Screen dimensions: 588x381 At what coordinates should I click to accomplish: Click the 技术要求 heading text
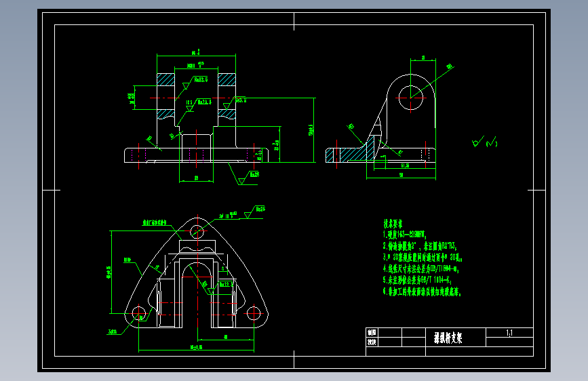(393, 224)
